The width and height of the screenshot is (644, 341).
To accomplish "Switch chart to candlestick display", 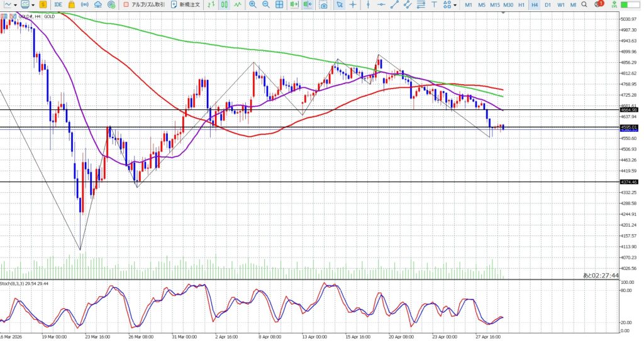I will [225, 5].
